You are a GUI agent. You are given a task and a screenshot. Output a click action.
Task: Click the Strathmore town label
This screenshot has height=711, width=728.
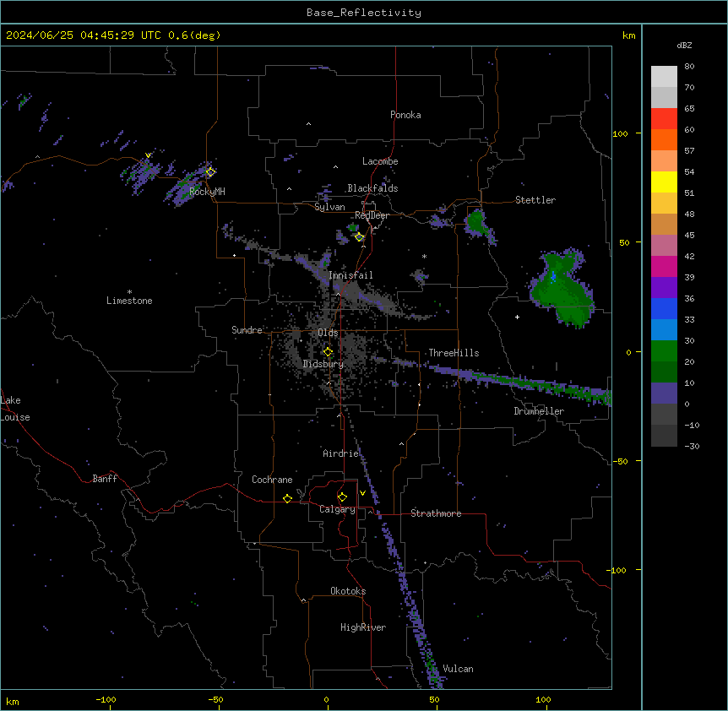[436, 513]
